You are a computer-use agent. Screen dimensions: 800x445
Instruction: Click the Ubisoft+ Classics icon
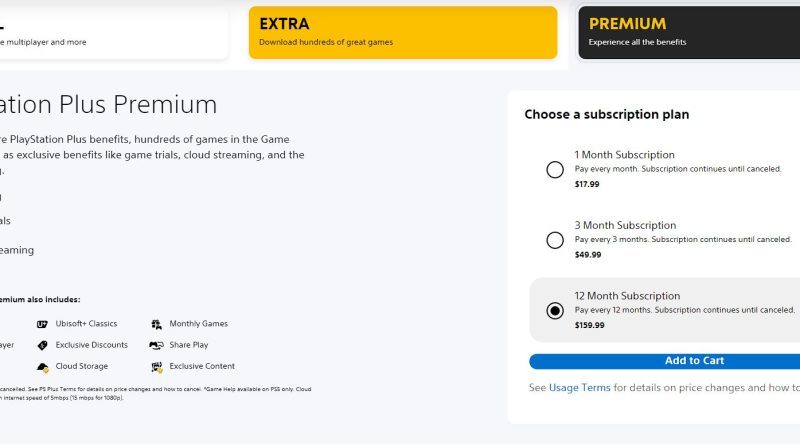(x=42, y=324)
